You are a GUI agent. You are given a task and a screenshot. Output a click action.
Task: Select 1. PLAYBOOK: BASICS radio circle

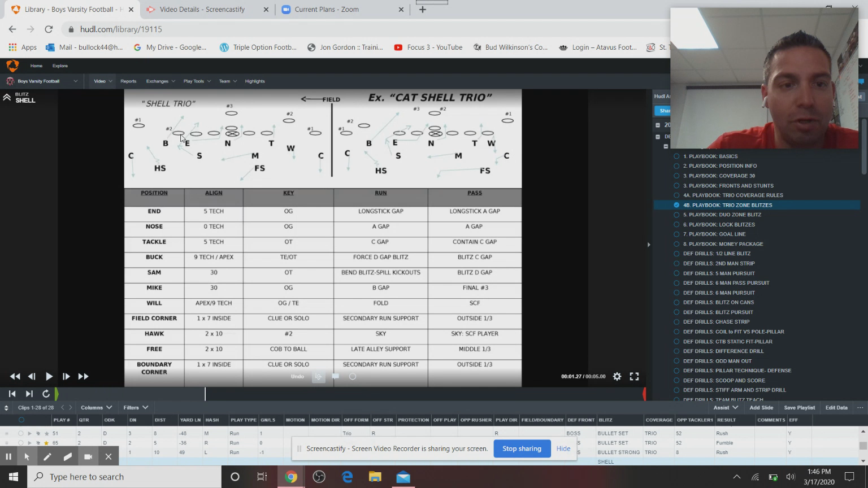point(676,156)
